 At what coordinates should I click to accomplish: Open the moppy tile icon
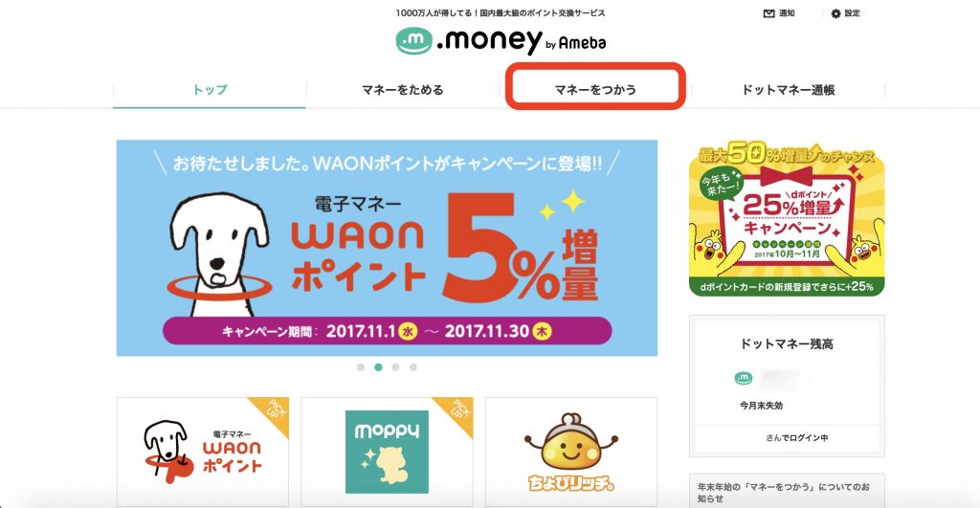(x=387, y=452)
